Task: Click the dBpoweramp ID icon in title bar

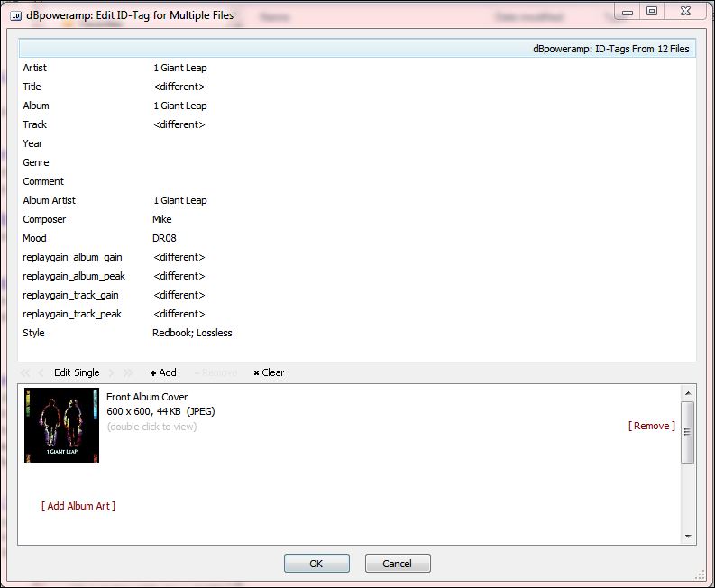Action: coord(16,14)
